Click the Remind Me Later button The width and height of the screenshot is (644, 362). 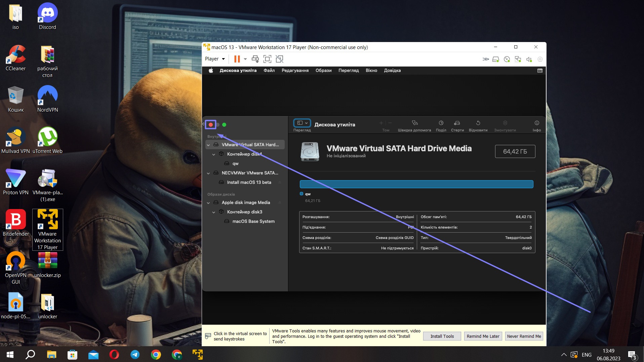tap(483, 336)
